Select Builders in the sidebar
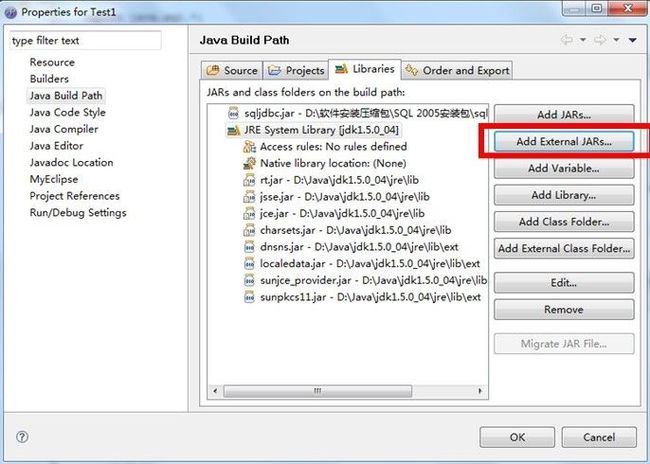The height and width of the screenshot is (464, 650). (x=49, y=79)
